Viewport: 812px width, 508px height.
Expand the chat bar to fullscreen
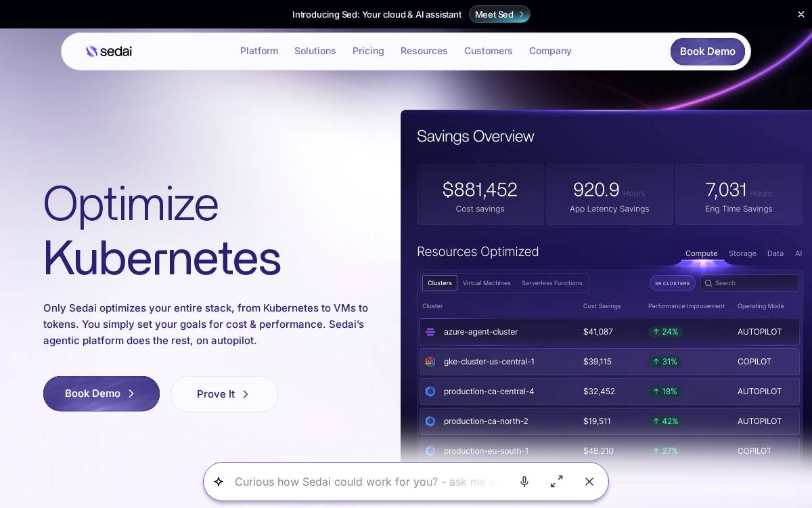click(557, 482)
